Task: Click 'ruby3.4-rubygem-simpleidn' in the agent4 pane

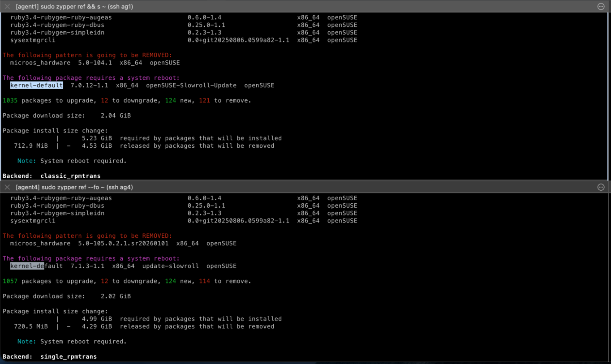Action: tap(57, 213)
